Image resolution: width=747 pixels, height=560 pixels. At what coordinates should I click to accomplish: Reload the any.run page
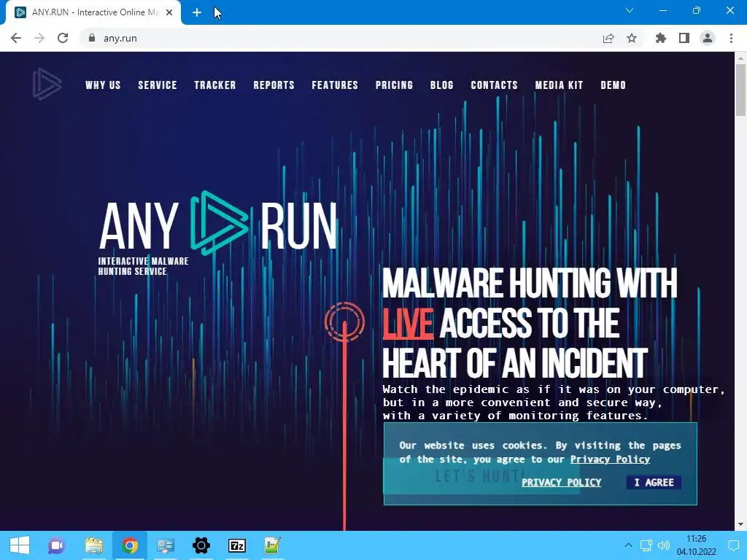point(63,38)
